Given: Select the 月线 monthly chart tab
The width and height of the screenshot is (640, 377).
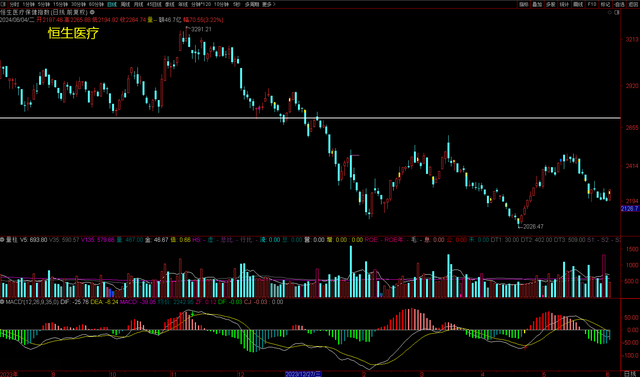Looking at the screenshot, I should (138, 4).
